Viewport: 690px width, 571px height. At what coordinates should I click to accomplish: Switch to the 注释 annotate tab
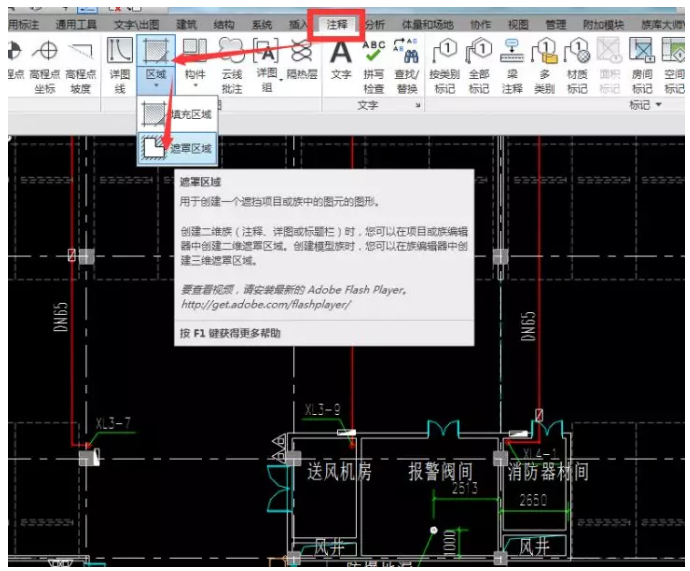pos(336,24)
